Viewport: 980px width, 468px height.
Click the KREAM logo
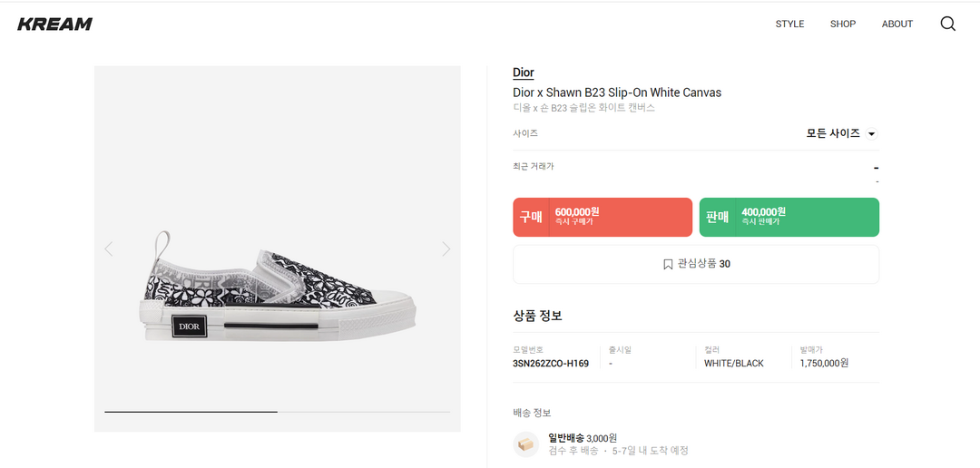coord(54,24)
